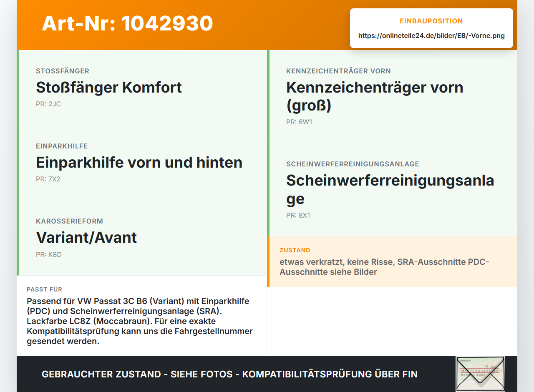Viewport: 534px width, 392px height.
Task: Click Einparkhilfe vorn und hinten value
Action: 139,162
